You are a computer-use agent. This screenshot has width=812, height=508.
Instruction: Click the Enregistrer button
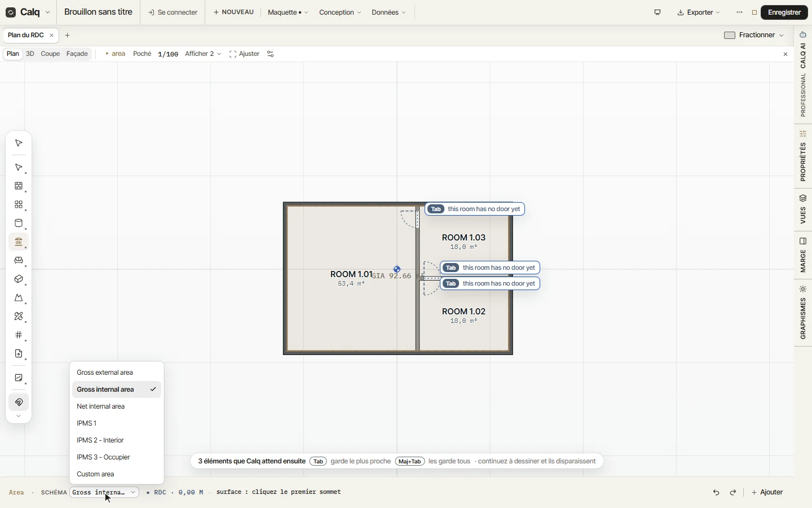click(x=785, y=12)
